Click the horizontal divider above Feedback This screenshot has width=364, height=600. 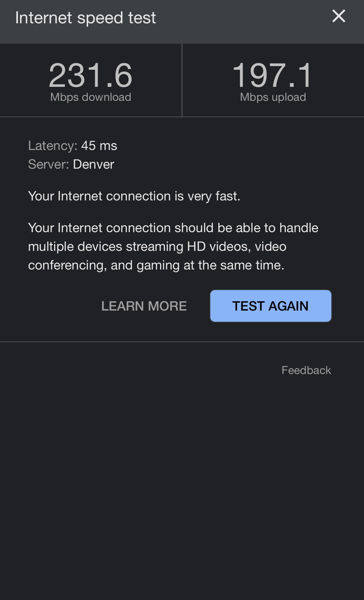182,342
